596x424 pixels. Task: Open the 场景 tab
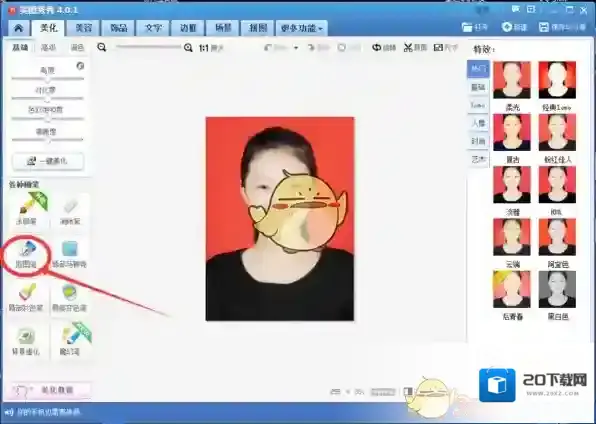tap(223, 28)
